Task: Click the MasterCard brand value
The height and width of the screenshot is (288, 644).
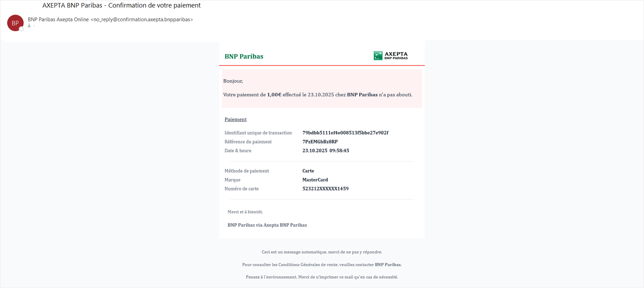Action: (315, 180)
